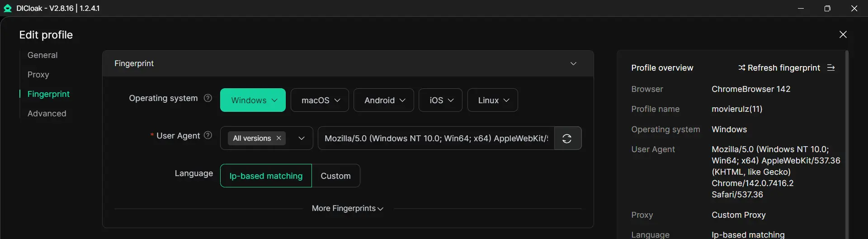Switch Language to Custom
Screen dimensions: 868x239
click(x=335, y=176)
